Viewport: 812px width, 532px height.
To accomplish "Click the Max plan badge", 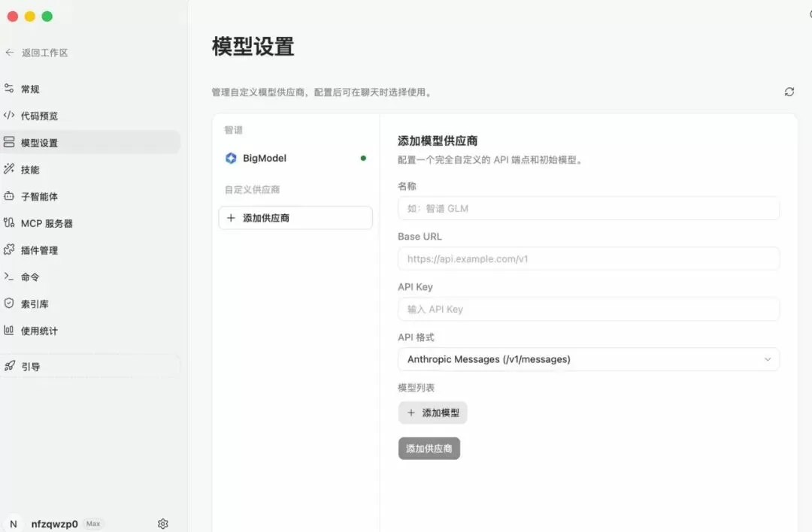I will point(93,524).
